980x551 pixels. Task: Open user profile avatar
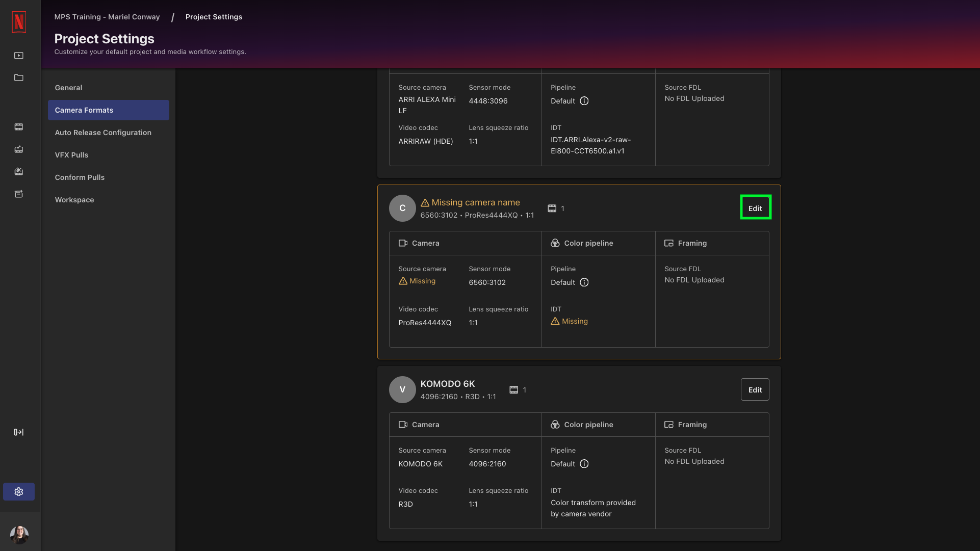coord(19,535)
